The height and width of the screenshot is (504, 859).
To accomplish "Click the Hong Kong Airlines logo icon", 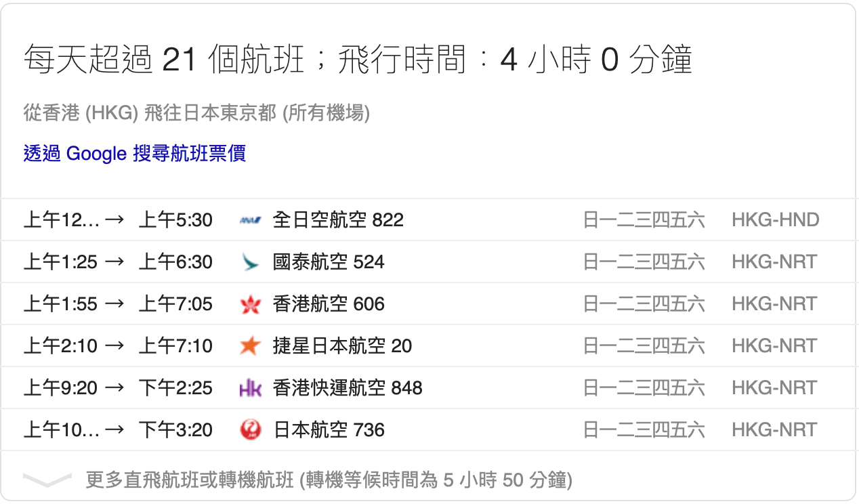I will pos(251,304).
